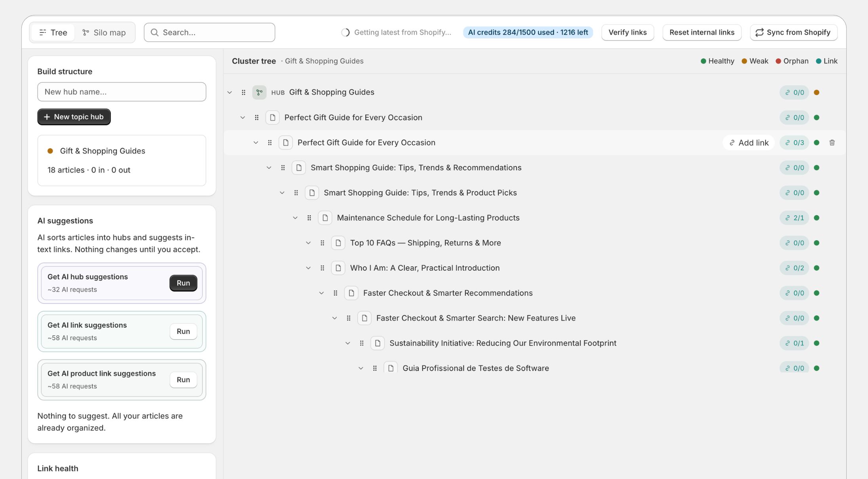The width and height of the screenshot is (868, 479).
Task: Collapse Smart Shopping Guide: Tips, Trends & Recommendations
Action: pos(269,168)
